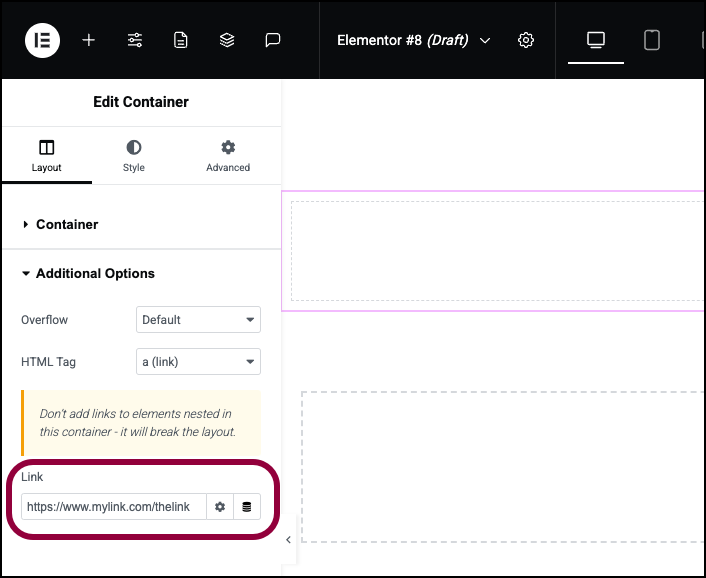Click the Elementor logo button

click(x=42, y=41)
